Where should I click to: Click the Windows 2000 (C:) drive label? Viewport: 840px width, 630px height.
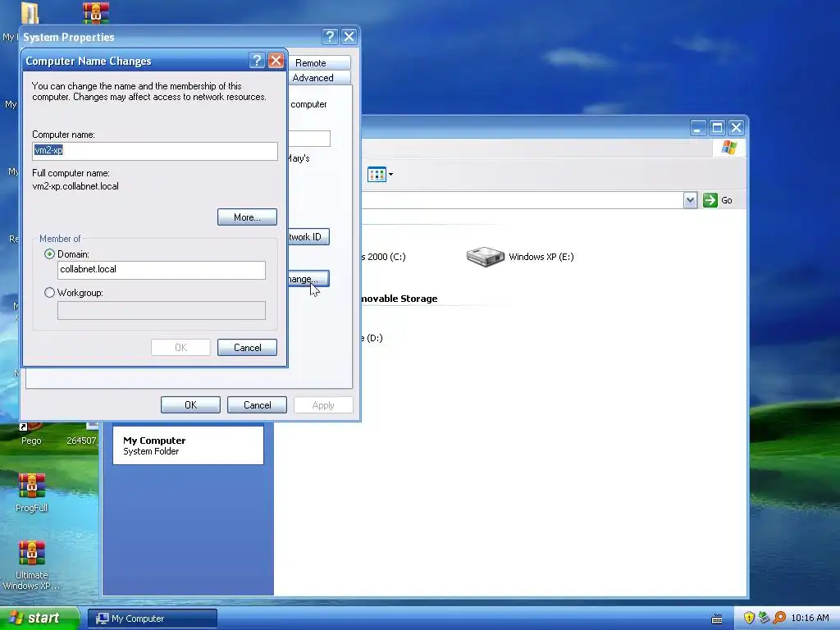point(384,257)
